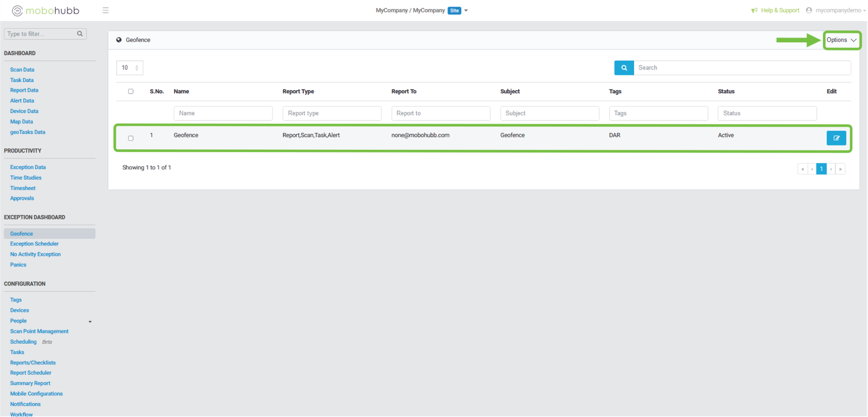
Task: Click the next page arrow
Action: tap(831, 169)
